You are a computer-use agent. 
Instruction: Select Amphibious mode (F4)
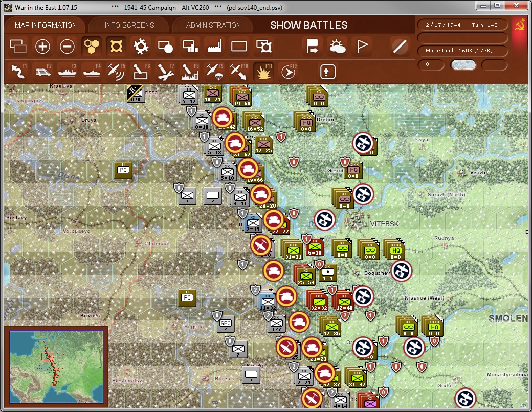[92, 71]
